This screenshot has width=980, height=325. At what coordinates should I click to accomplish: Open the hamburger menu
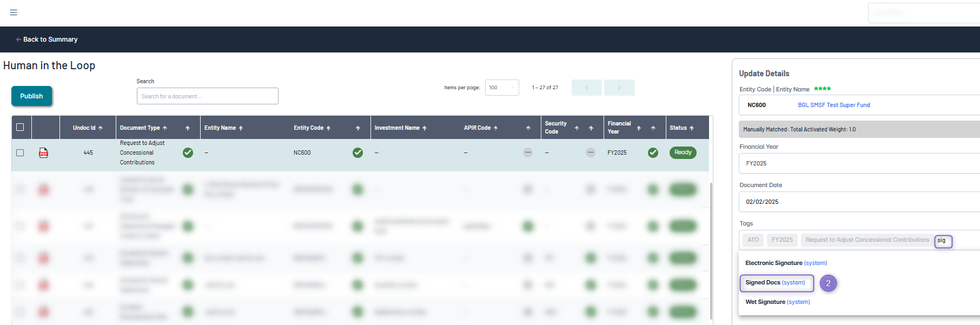[x=14, y=12]
